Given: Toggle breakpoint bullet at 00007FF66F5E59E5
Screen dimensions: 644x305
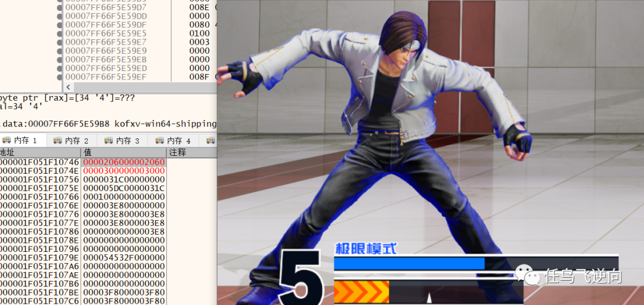Looking at the screenshot, I should coord(60,33).
